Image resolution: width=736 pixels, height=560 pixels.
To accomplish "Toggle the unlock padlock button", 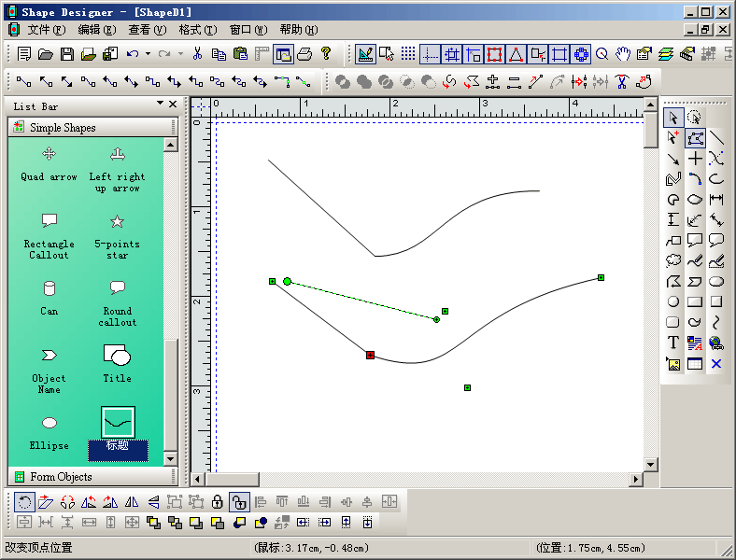I will pos(238,502).
